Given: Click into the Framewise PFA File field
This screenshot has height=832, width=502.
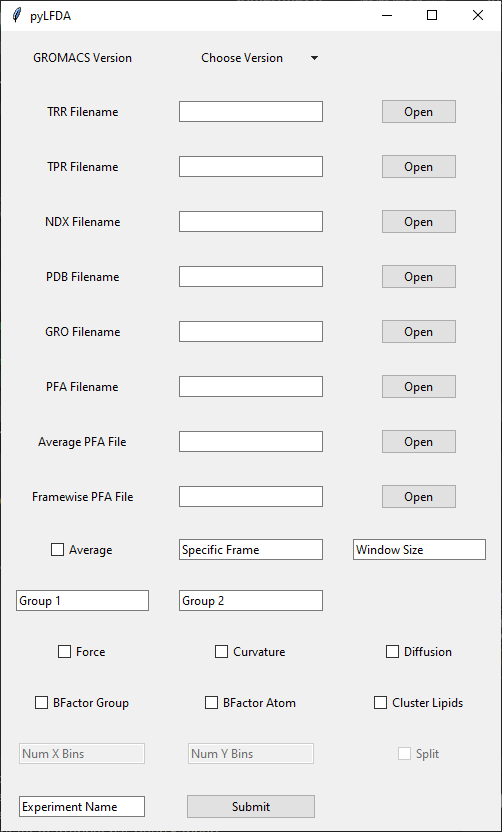Looking at the screenshot, I should coord(251,497).
